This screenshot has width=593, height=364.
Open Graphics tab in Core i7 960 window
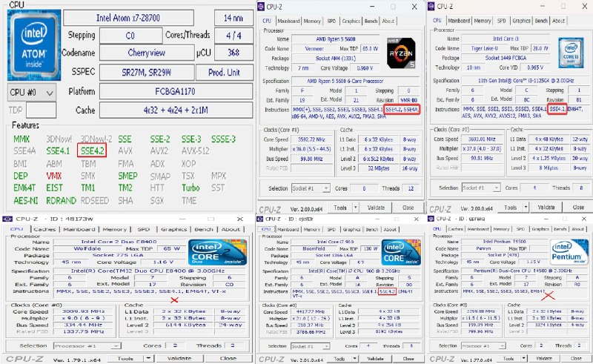[x=351, y=229]
